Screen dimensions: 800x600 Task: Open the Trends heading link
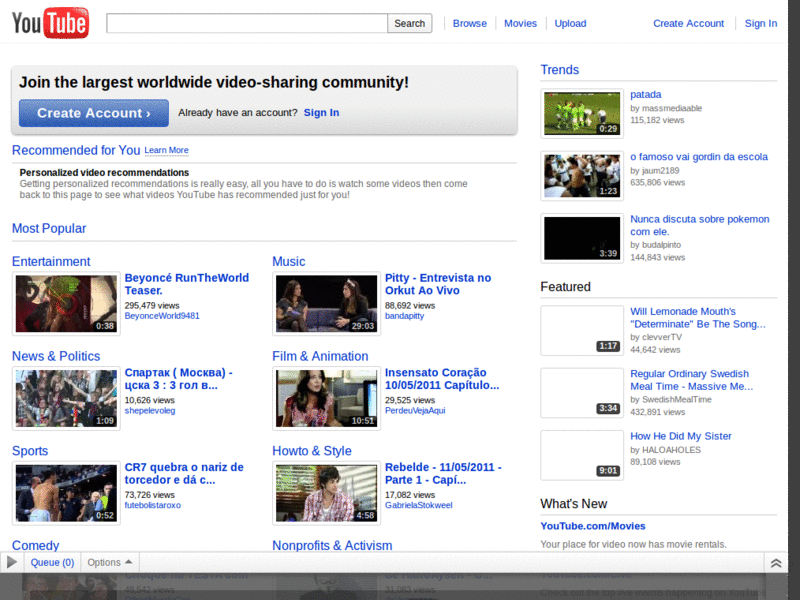[x=560, y=70]
